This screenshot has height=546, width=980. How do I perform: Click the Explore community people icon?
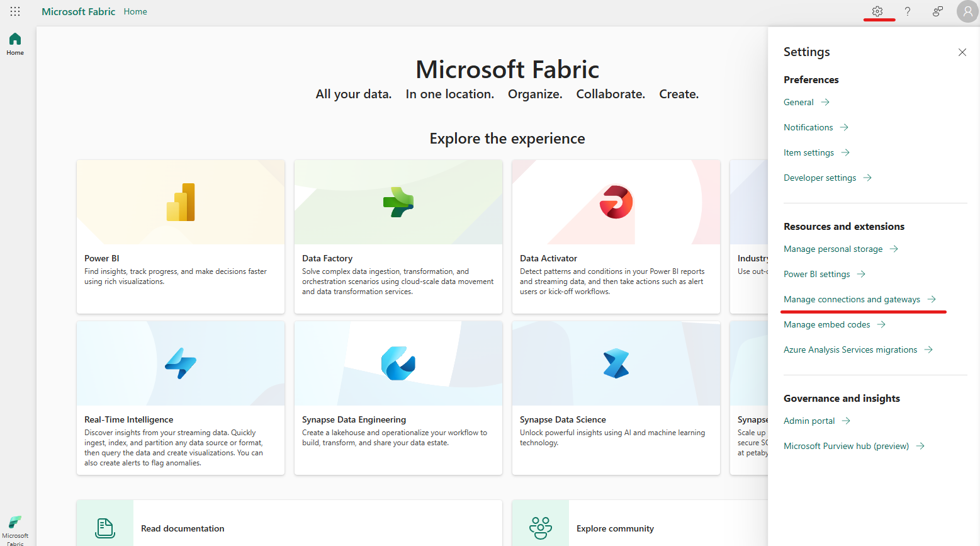[540, 528]
